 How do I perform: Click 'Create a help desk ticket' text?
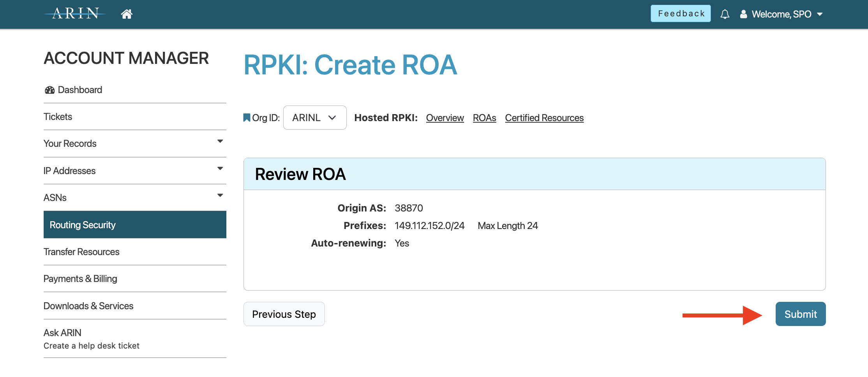point(92,346)
